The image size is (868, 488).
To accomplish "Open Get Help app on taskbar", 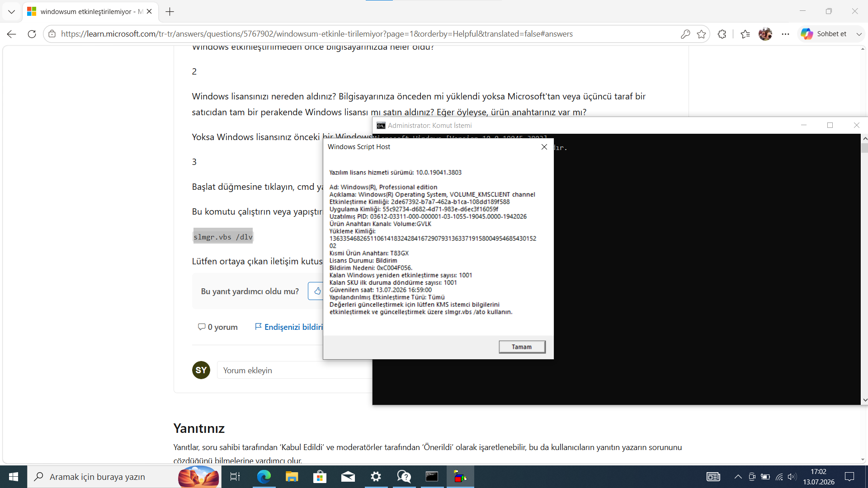I will pos(404,477).
